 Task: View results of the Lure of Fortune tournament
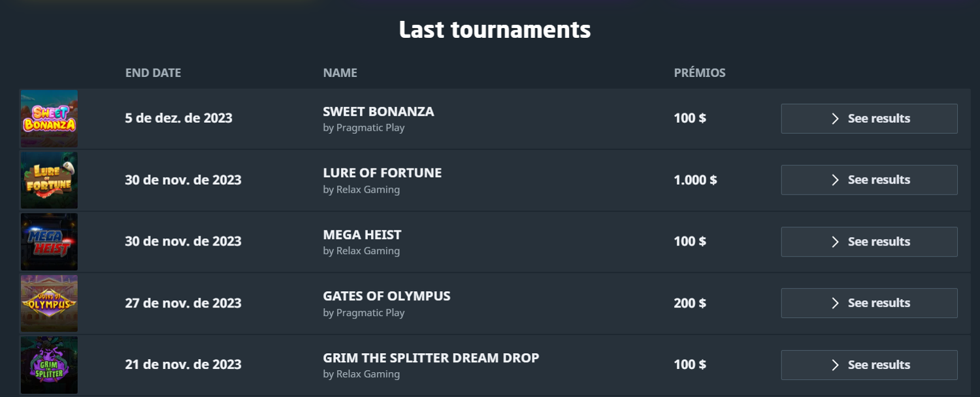(869, 180)
